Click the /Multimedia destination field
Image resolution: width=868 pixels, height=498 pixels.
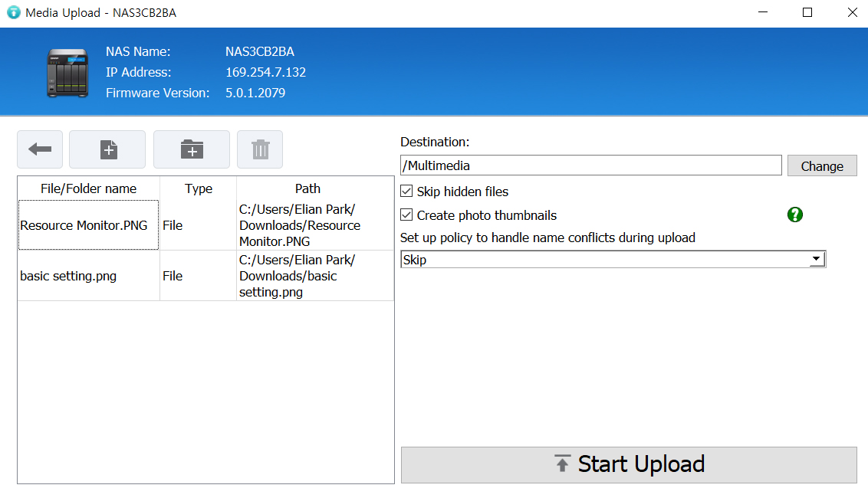click(590, 165)
